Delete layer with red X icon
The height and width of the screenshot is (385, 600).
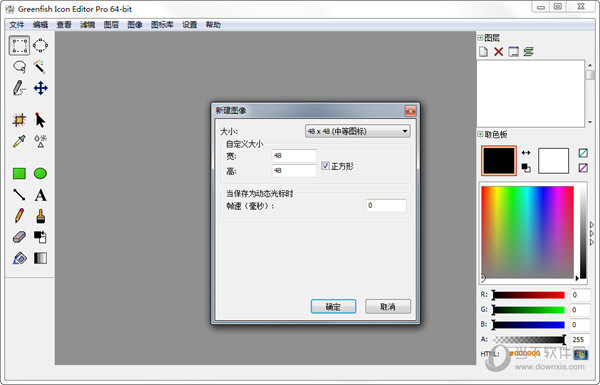tap(498, 52)
